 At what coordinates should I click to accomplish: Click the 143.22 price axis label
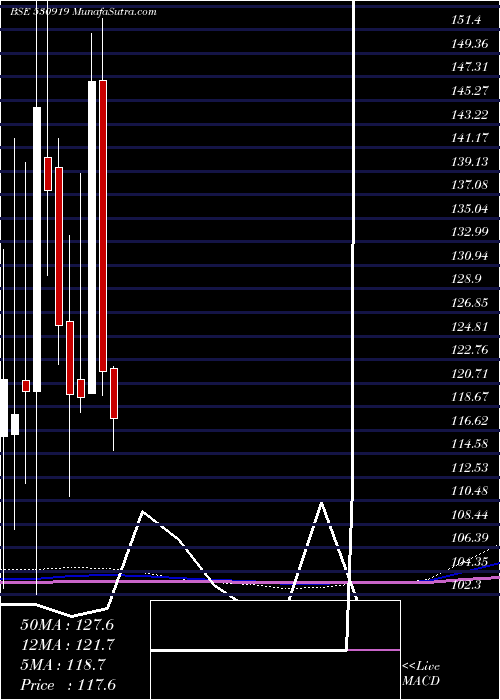pyautogui.click(x=469, y=115)
